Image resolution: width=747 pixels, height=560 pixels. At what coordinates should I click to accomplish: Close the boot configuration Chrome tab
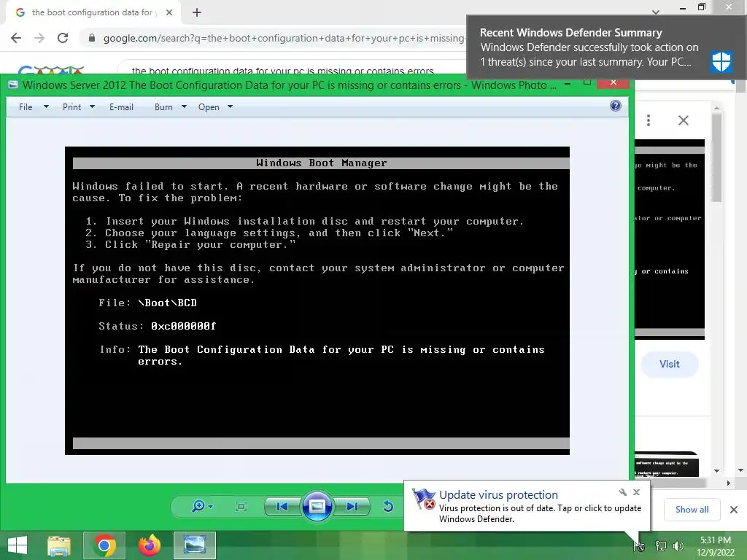169,12
